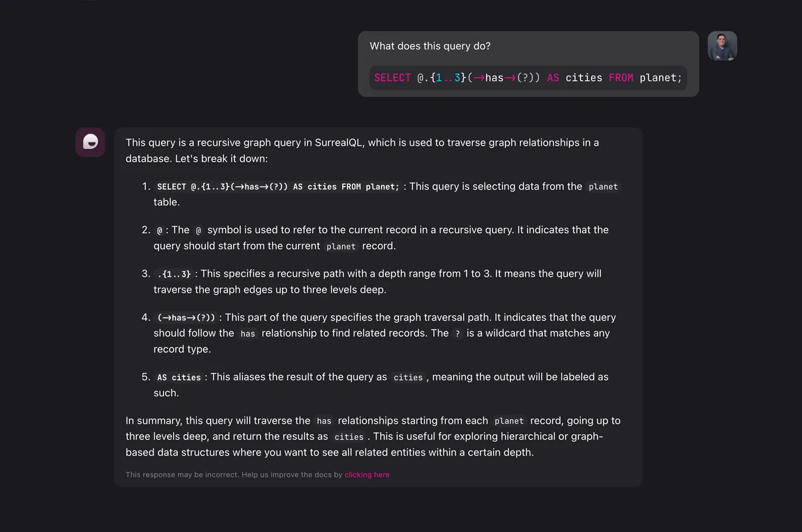Click the user's SELECT query code block

tap(528, 78)
